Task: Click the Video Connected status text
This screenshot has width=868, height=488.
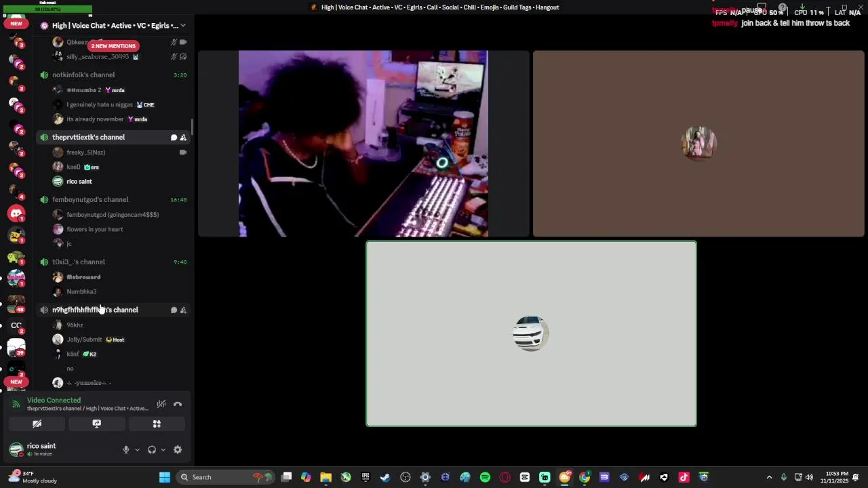Action: click(x=54, y=401)
